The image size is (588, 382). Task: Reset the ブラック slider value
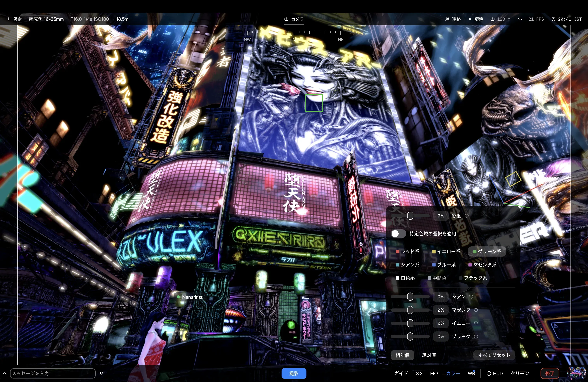tap(476, 336)
